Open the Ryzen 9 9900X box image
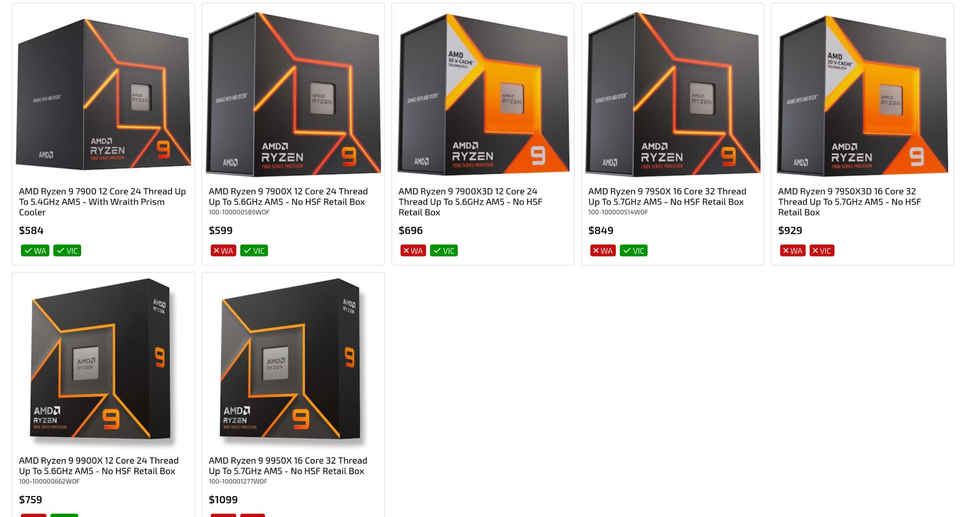This screenshot has width=980, height=517. point(104,361)
